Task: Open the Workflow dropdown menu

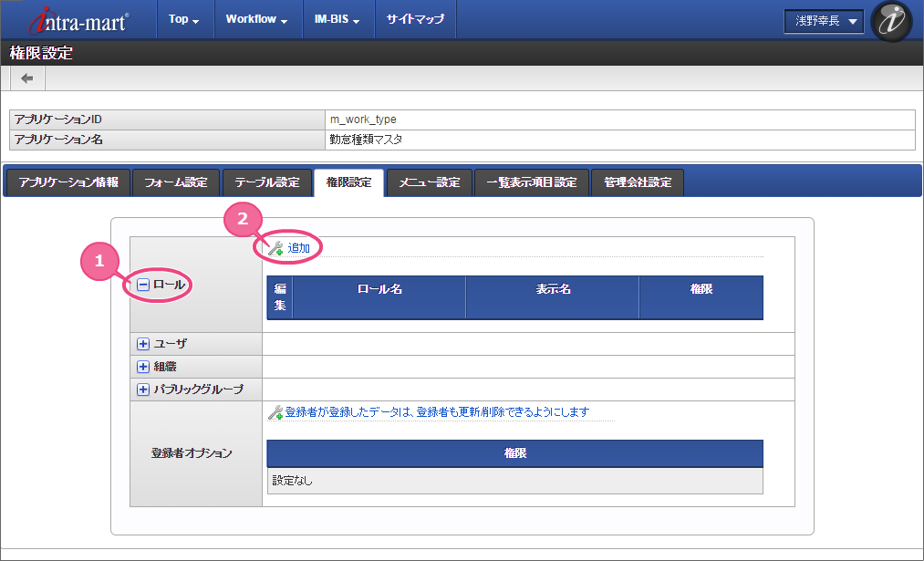Action: [257, 19]
